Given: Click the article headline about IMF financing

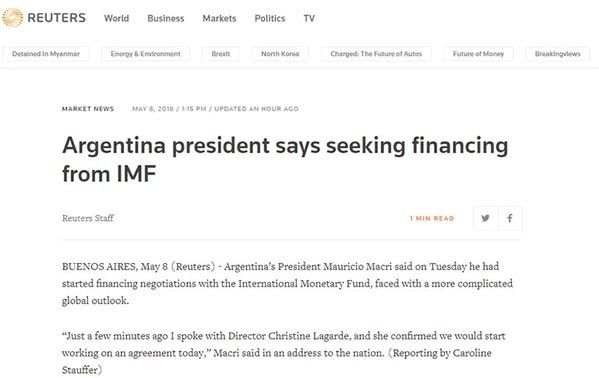Looking at the screenshot, I should pos(285,159).
